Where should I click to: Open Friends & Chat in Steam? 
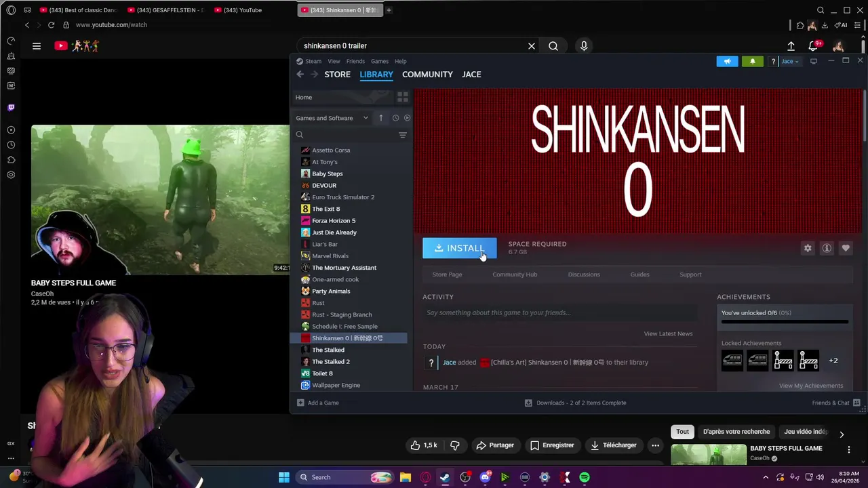(x=836, y=403)
